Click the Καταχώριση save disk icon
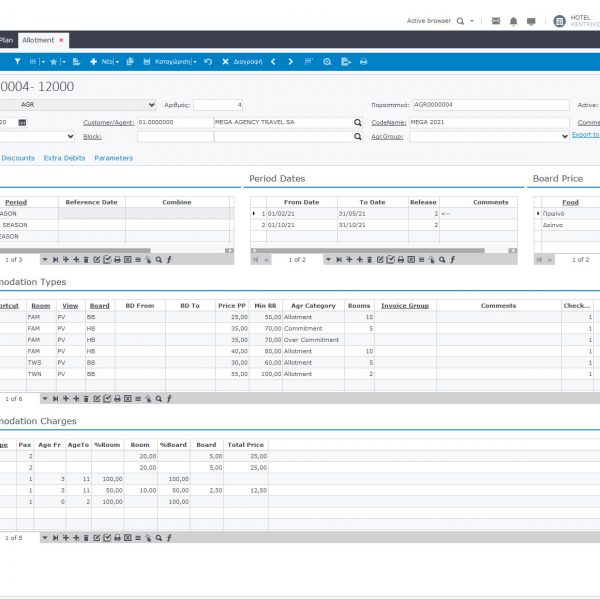Viewport: 600px width, 600px height. coord(147,62)
